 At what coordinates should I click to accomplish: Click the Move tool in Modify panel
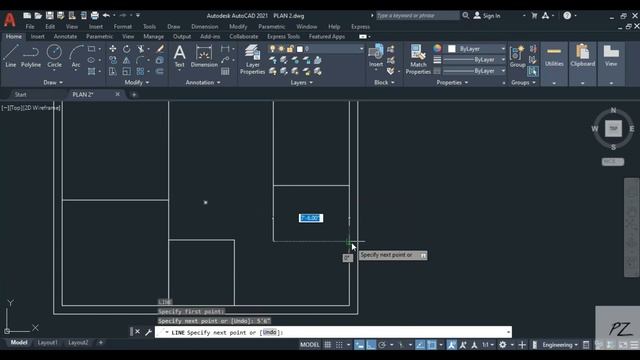click(113, 49)
